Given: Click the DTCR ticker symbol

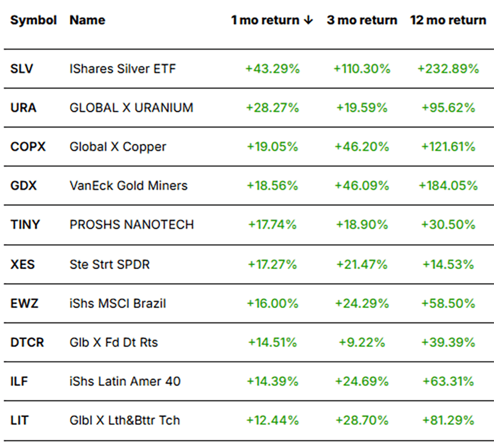Looking at the screenshot, I should 27,343.
